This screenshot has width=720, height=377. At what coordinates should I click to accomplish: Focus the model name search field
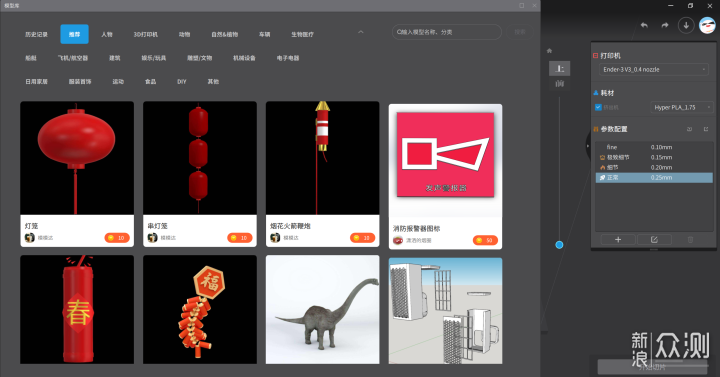446,32
